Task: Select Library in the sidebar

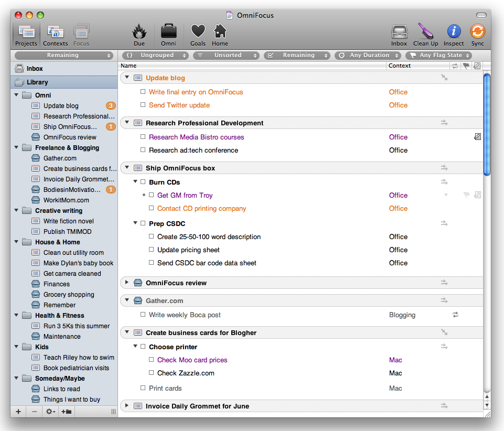Action: pos(64,82)
